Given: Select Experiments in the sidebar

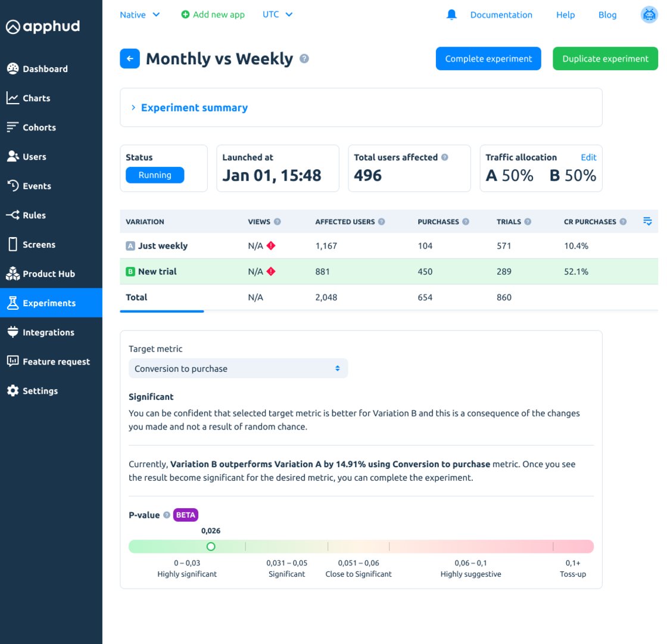Looking at the screenshot, I should 51,303.
